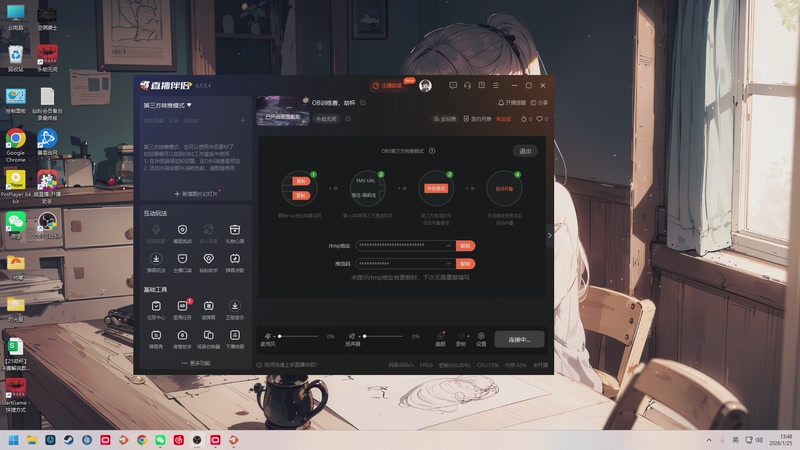The height and width of the screenshot is (450, 800).
Task: Open 场景切换器 scene switcher tool
Action: (209, 338)
